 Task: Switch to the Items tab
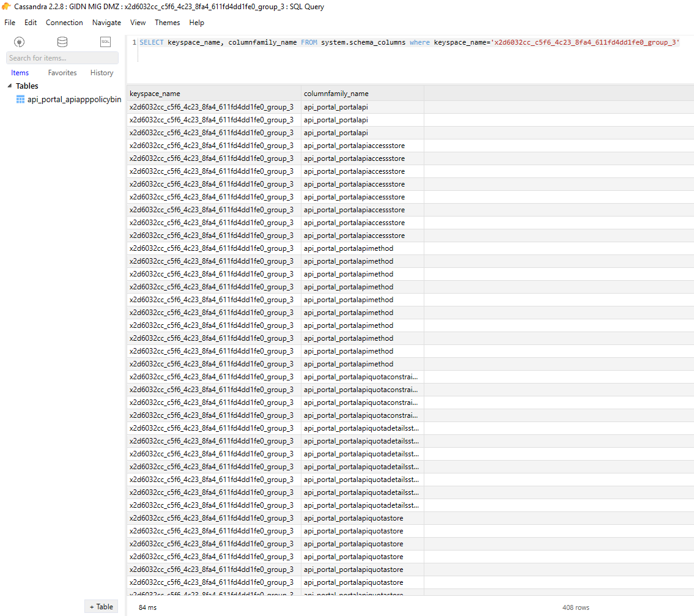[20, 73]
